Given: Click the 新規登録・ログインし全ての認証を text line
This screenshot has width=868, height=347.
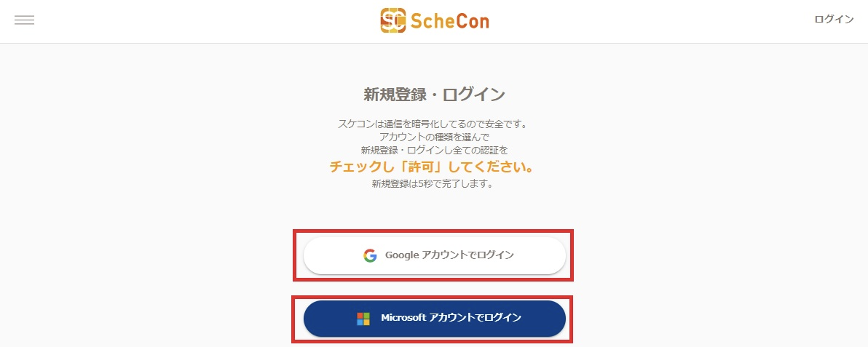Looking at the screenshot, I should point(433,150).
